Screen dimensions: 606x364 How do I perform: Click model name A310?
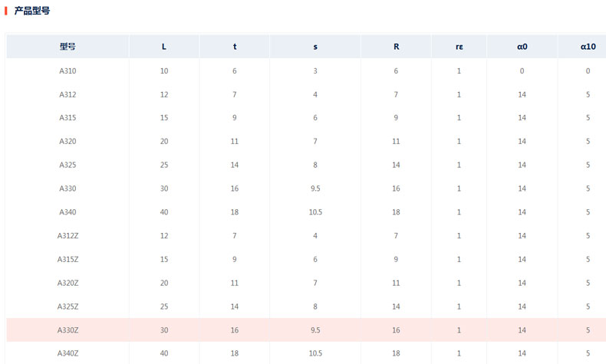tap(68, 71)
